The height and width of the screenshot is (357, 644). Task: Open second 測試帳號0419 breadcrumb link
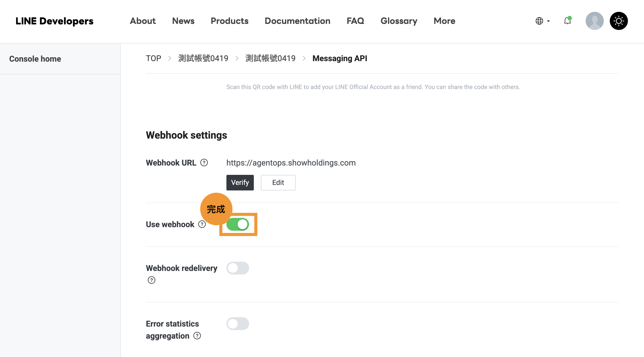(270, 58)
